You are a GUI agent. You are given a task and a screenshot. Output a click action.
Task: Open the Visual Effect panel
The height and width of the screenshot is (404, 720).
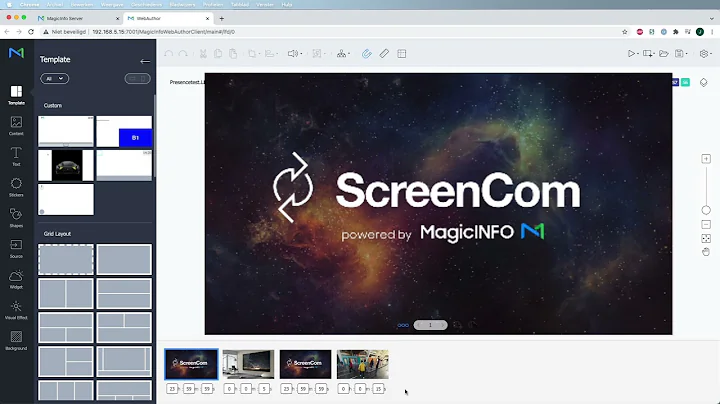tap(16, 310)
